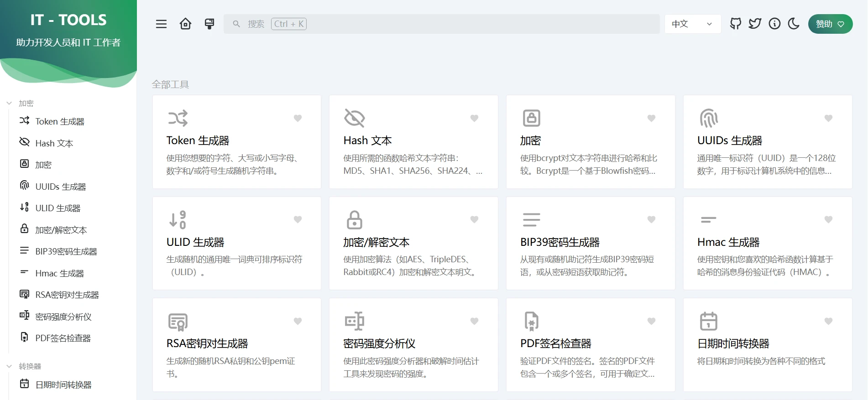The image size is (868, 400).
Task: Open the 中文 language dropdown
Action: coord(692,24)
